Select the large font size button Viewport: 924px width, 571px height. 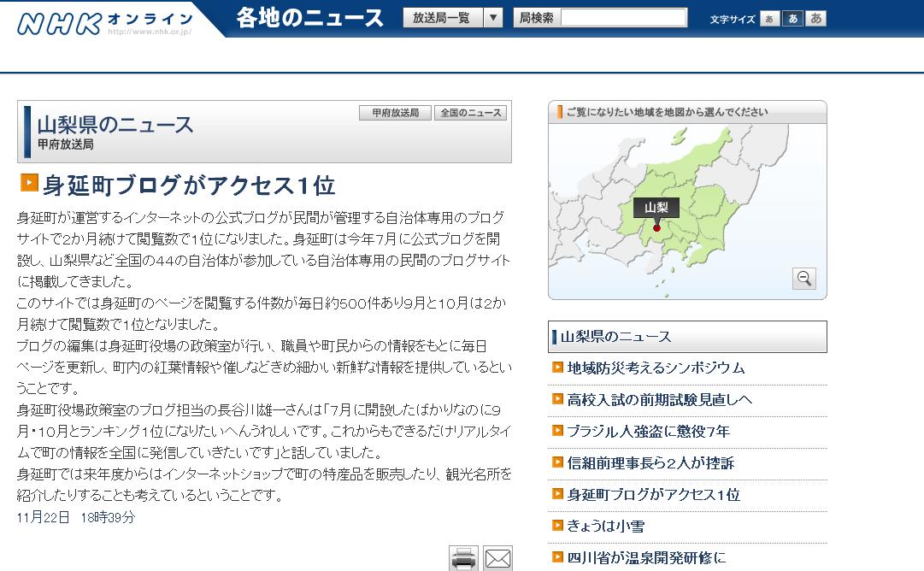815,19
